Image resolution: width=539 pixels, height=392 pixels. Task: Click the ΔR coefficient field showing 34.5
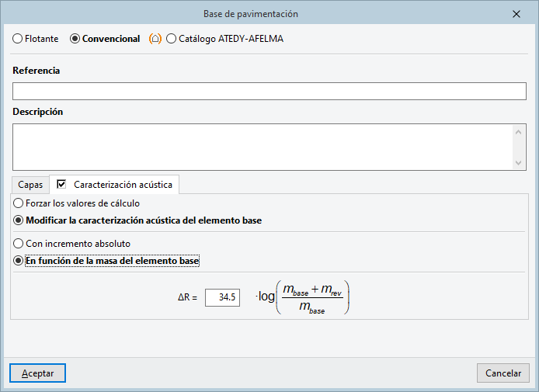223,297
